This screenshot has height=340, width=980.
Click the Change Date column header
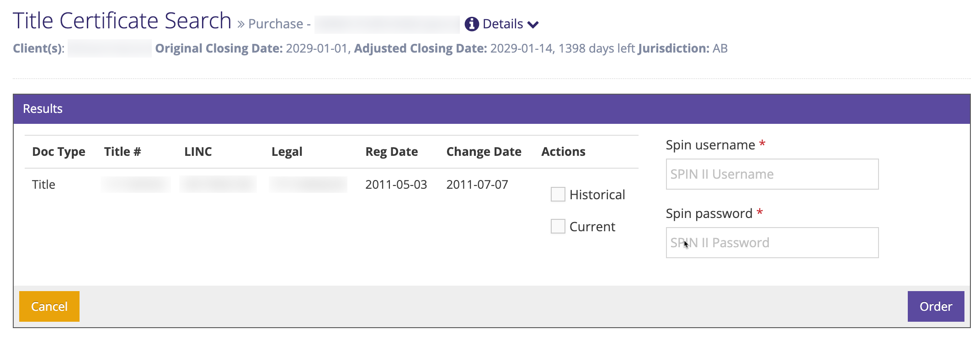click(x=484, y=152)
